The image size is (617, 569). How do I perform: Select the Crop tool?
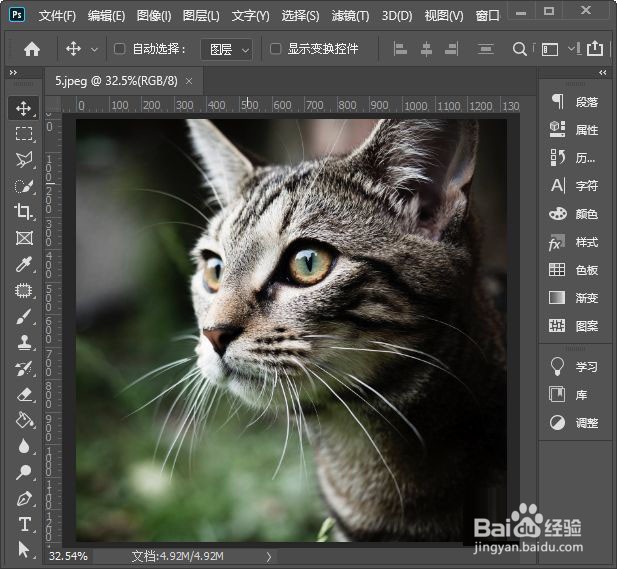pos(24,212)
